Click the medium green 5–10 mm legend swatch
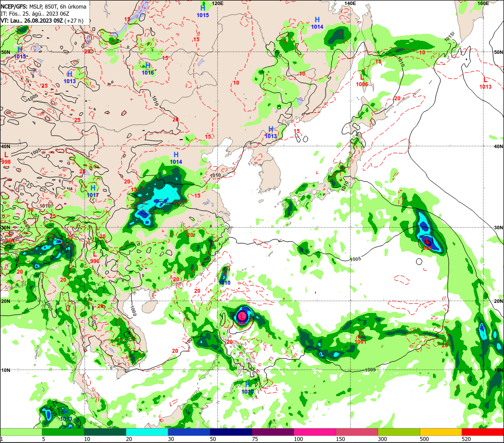Screen dimensions: 504x443 point(63,432)
